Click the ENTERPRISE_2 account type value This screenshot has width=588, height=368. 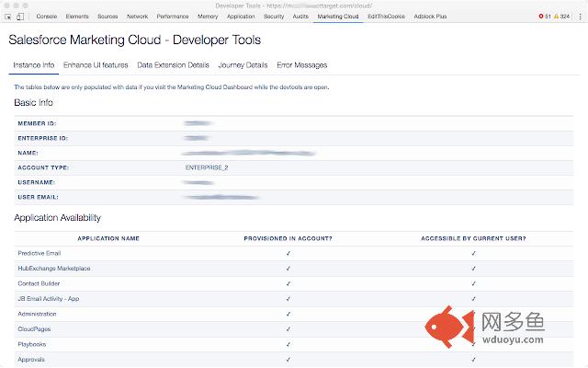coord(207,167)
